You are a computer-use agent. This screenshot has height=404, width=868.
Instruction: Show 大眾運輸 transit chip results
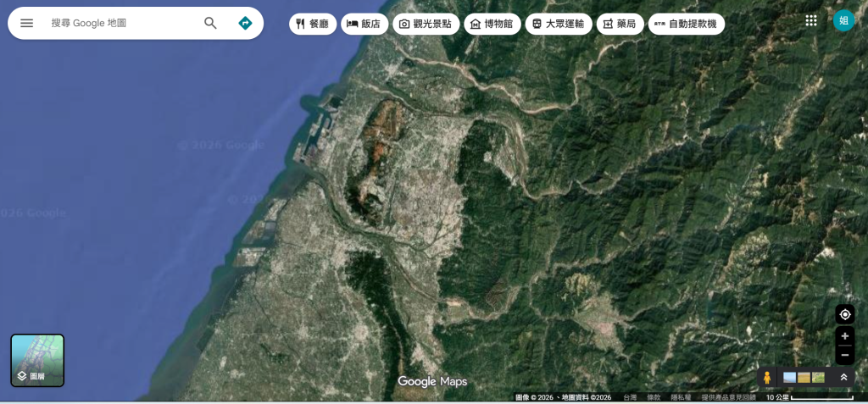click(558, 24)
